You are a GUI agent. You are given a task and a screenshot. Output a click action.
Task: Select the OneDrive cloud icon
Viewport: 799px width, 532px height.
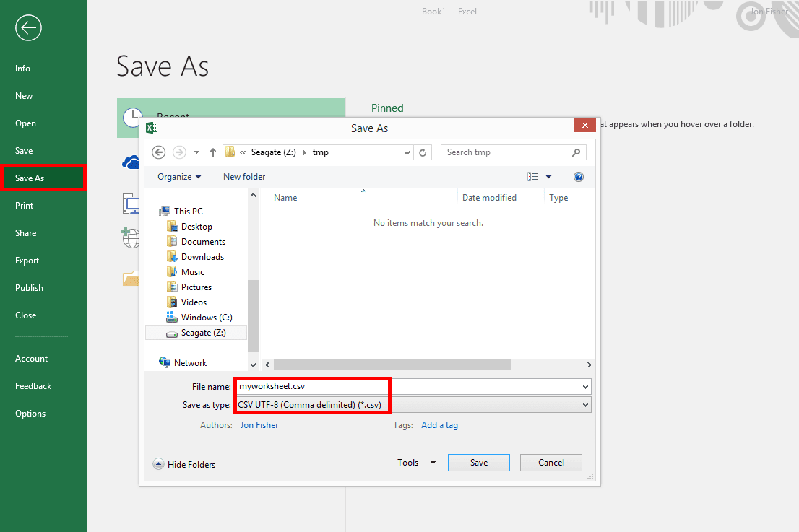coord(130,162)
